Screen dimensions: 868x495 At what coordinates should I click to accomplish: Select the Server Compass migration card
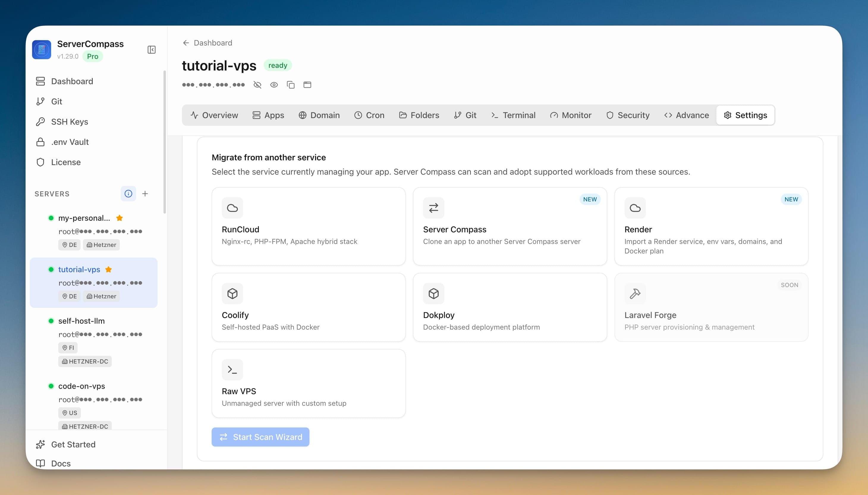[510, 226]
